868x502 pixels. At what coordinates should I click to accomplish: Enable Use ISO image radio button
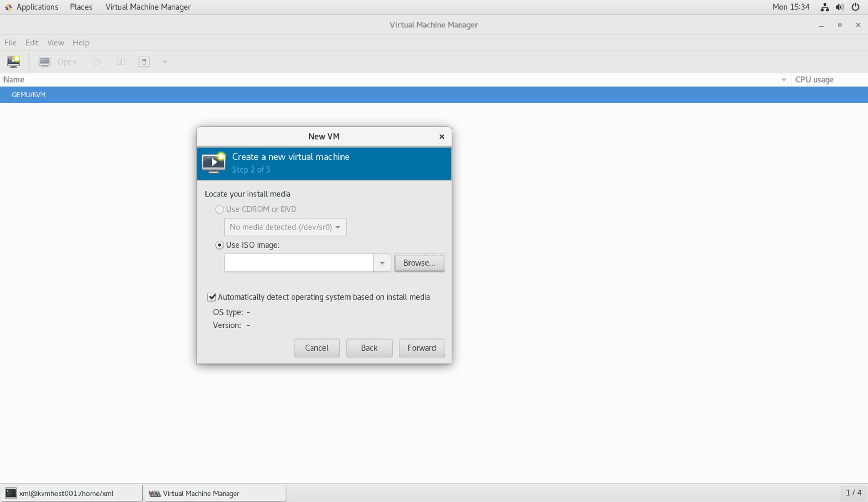tap(219, 244)
